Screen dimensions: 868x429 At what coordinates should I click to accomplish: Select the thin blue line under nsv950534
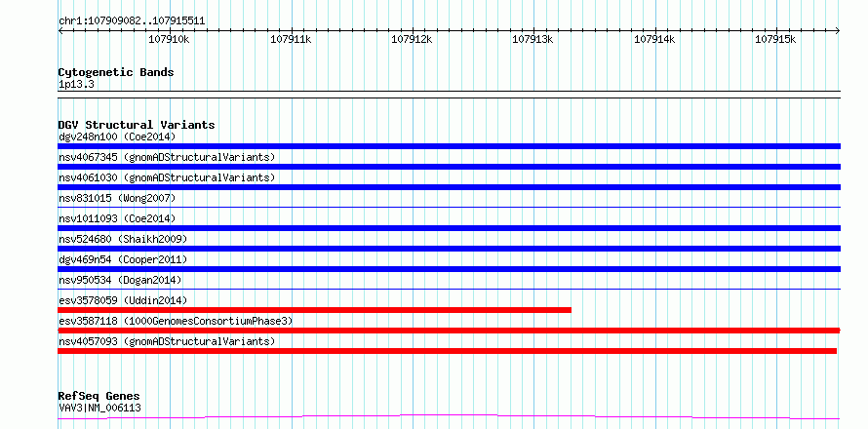(449, 289)
